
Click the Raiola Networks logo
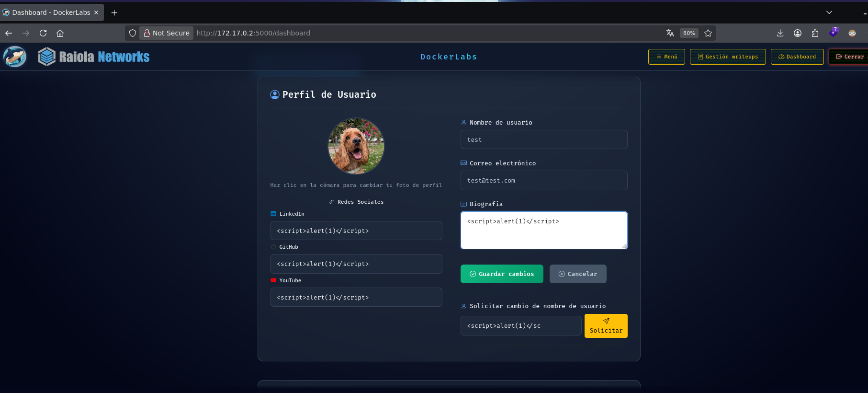pyautogui.click(x=94, y=57)
